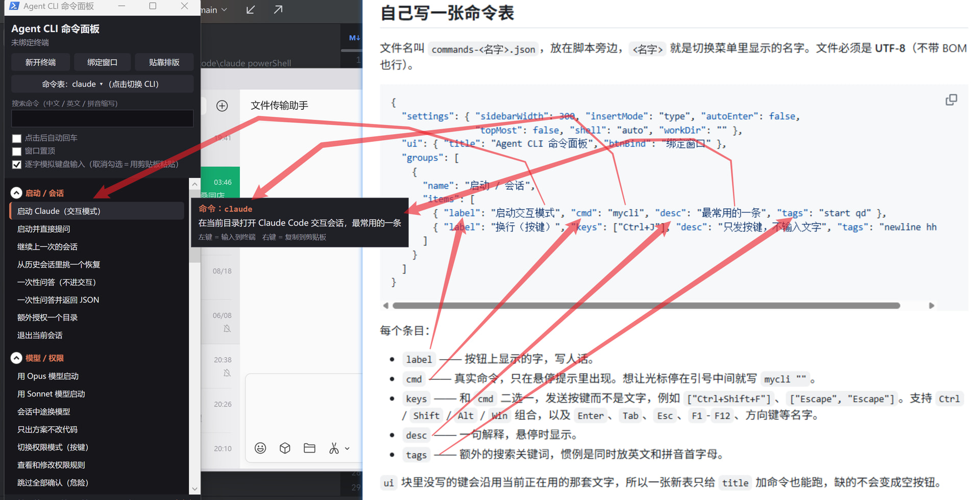Click the scissors screenshot icon in chat toolbar
Image resolution: width=980 pixels, height=500 pixels.
pyautogui.click(x=334, y=448)
